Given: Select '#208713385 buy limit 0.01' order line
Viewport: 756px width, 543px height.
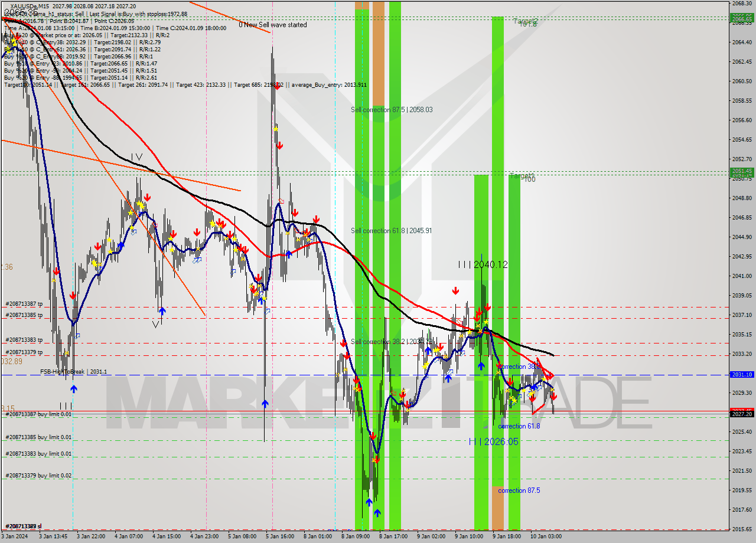Looking at the screenshot, I should 38,437.
